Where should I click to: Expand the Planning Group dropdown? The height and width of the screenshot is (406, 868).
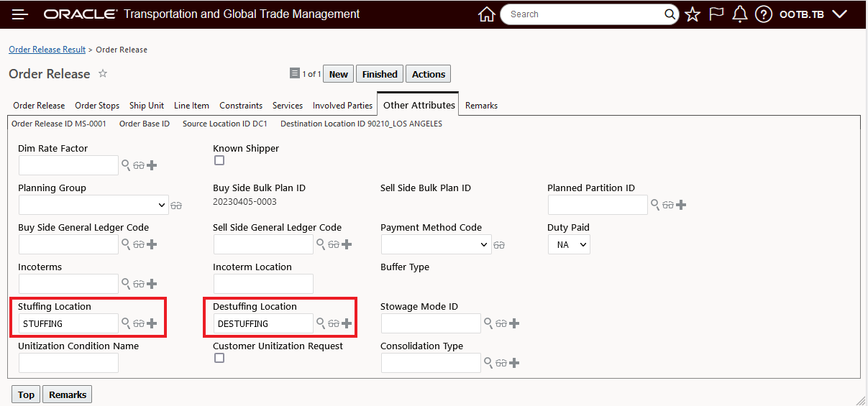(x=93, y=205)
